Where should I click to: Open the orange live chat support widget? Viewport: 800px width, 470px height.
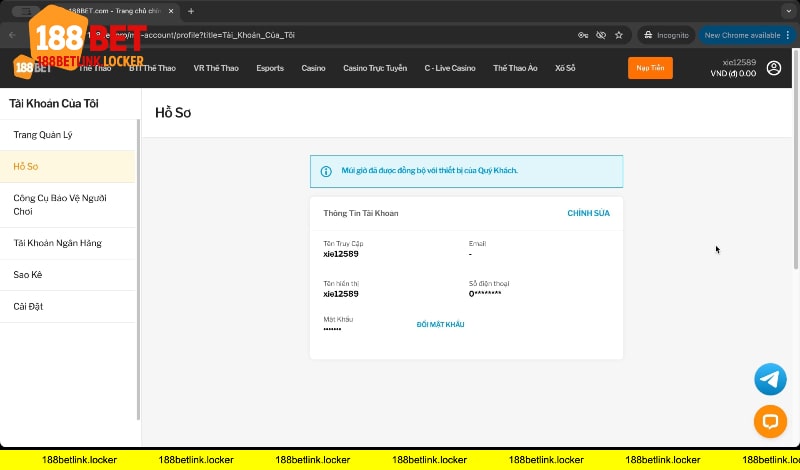[x=770, y=421]
